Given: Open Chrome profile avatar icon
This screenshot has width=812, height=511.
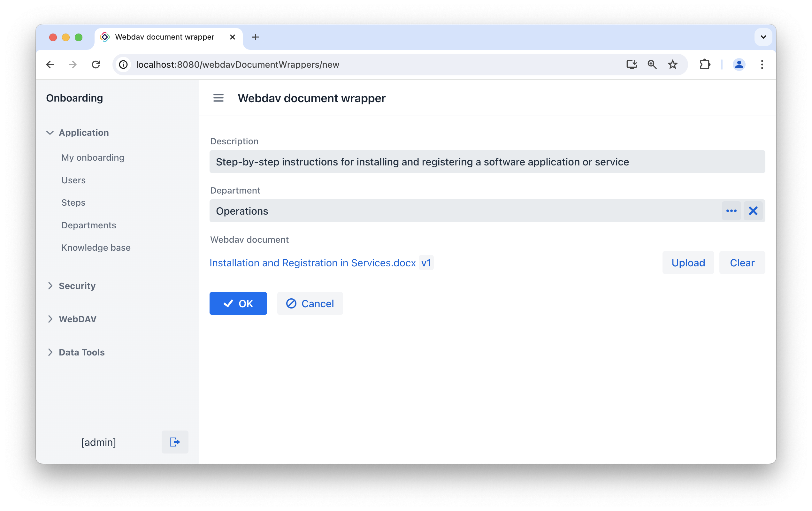Looking at the screenshot, I should click(x=739, y=65).
